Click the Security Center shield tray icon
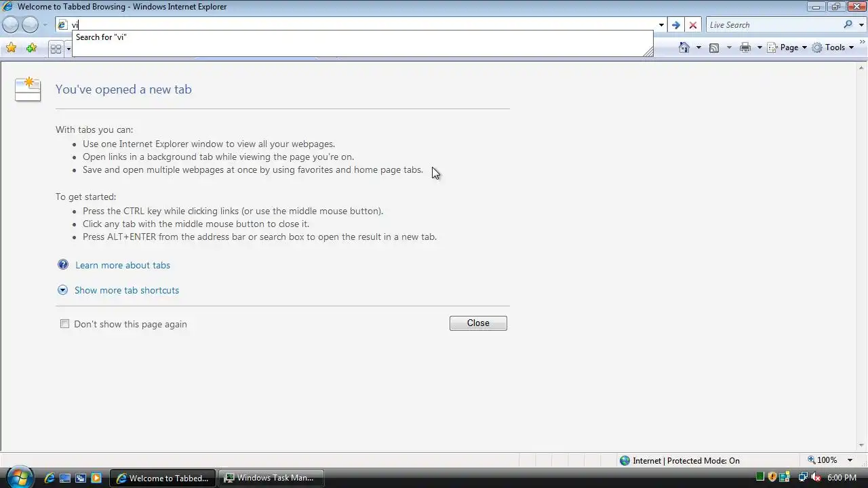 [x=772, y=477]
